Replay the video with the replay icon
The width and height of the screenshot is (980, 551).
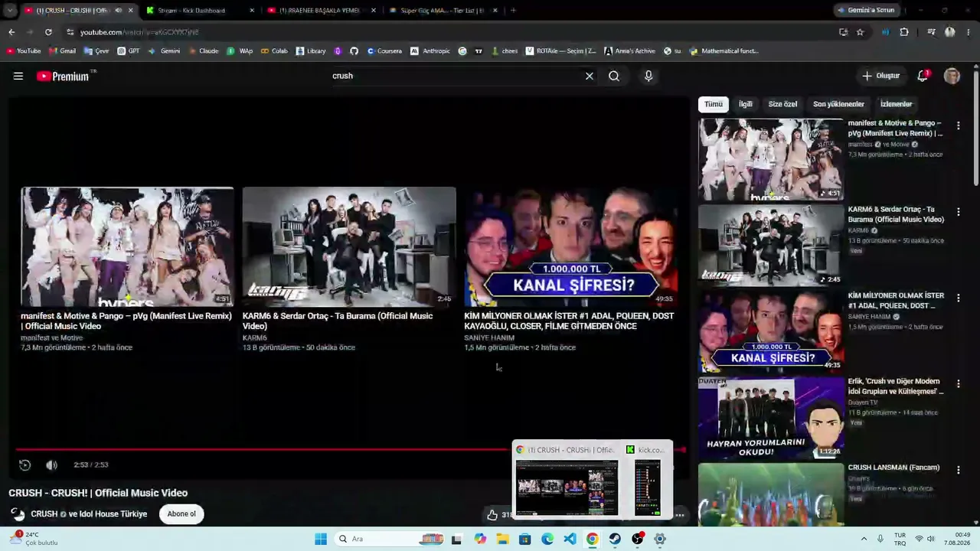tap(24, 465)
